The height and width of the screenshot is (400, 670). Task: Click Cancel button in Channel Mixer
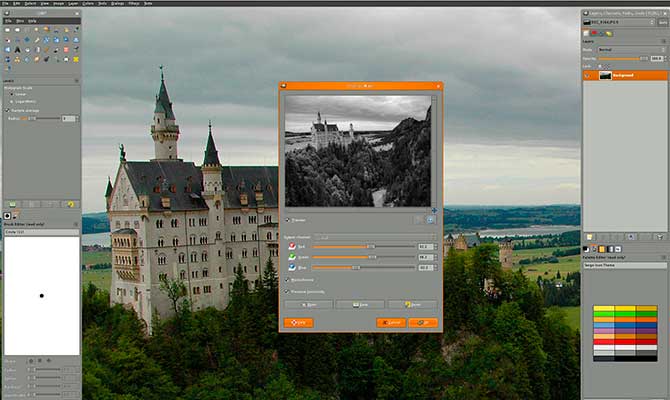coord(391,323)
